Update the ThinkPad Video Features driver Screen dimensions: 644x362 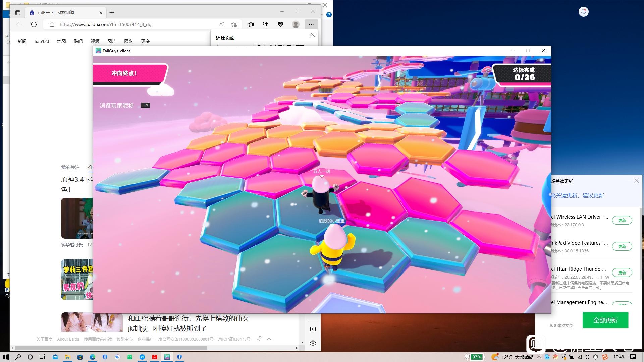(x=622, y=246)
